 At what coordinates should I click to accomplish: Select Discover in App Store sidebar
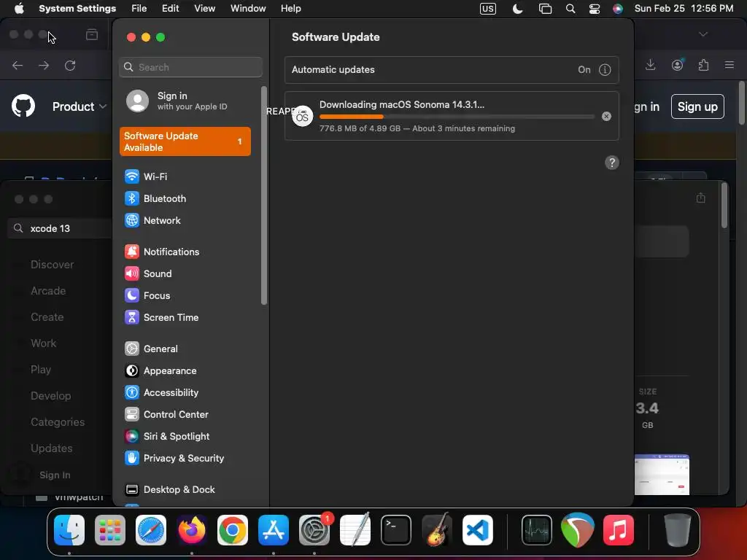point(53,265)
